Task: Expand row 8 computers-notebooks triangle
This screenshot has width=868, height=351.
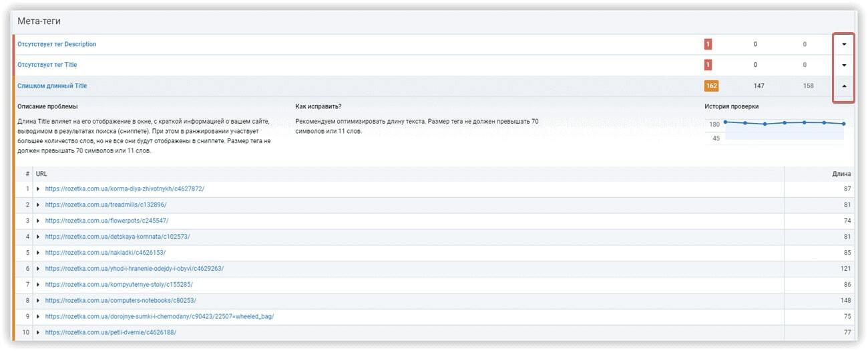Action: coord(39,301)
